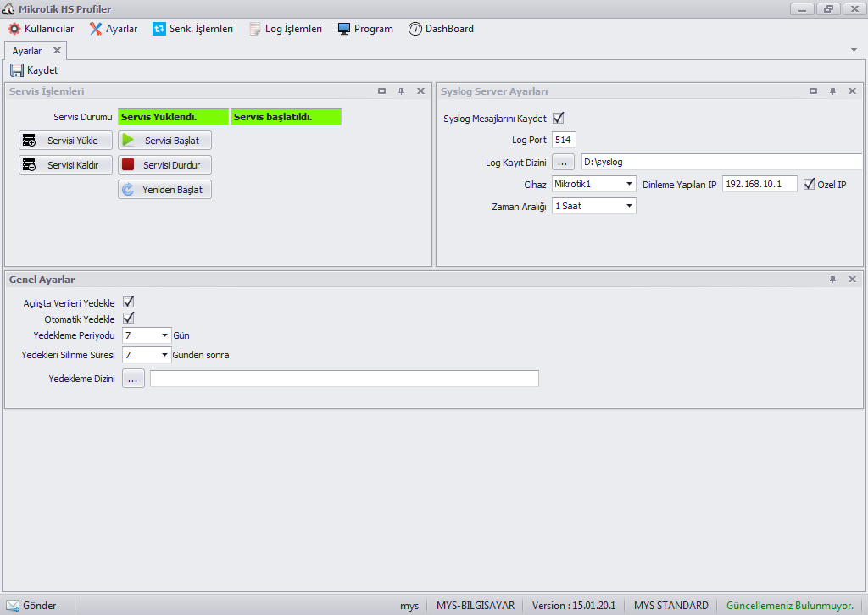
Task: Open Senk. İşlemleri menu
Action: tap(192, 29)
